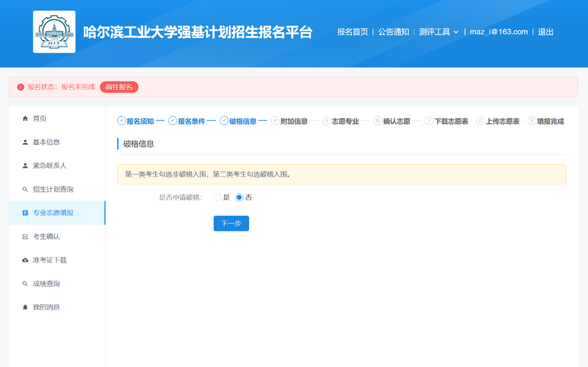Click the 下一步 button
Image resolution: width=588 pixels, height=367 pixels.
[x=231, y=224]
